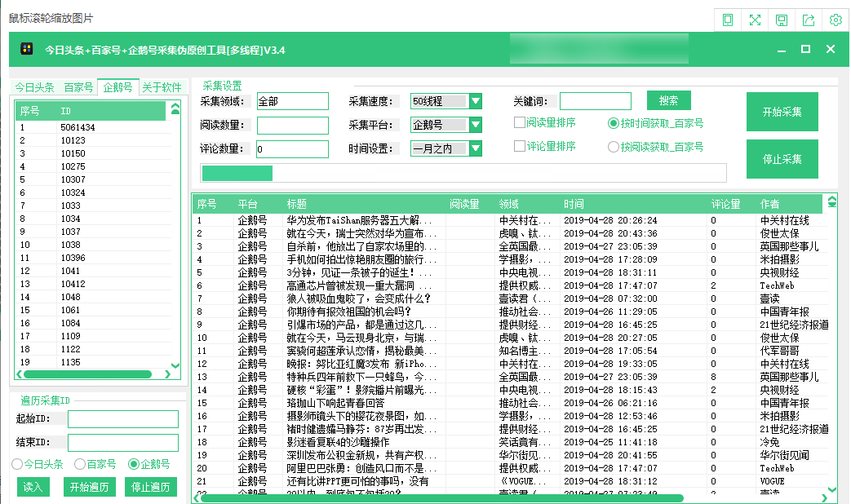
Task: Click the 读入 button
Action: pos(33,487)
